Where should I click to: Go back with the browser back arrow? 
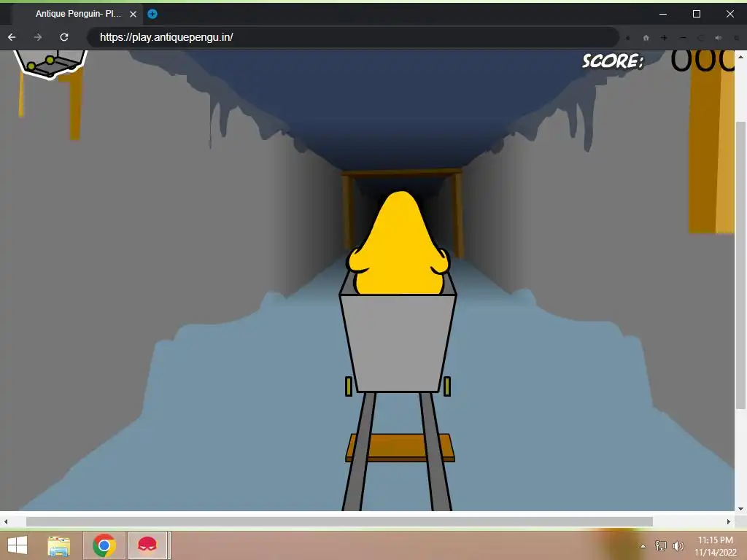tap(12, 37)
